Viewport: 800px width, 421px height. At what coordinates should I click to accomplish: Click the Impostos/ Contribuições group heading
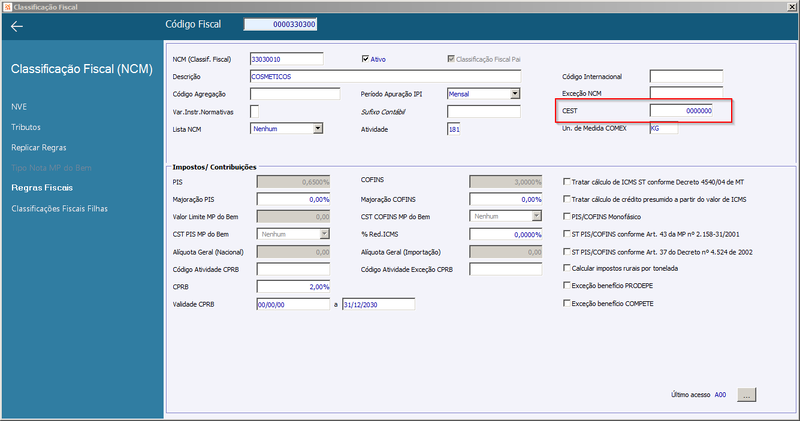pyautogui.click(x=214, y=167)
